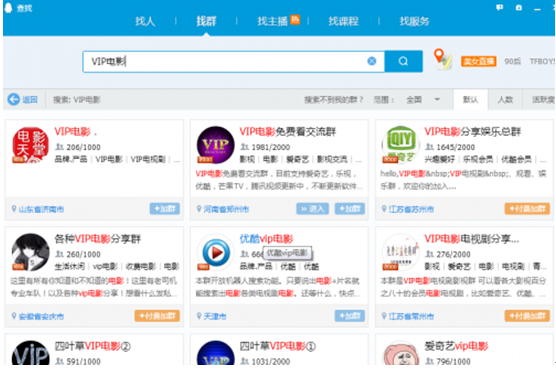Click 付费加群 for the 江苏省苏州市 group

(527, 208)
